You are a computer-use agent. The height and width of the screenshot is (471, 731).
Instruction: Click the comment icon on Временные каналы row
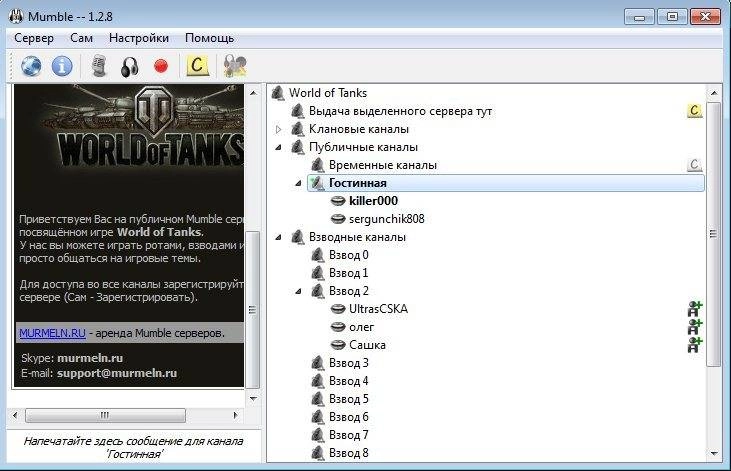click(x=695, y=165)
